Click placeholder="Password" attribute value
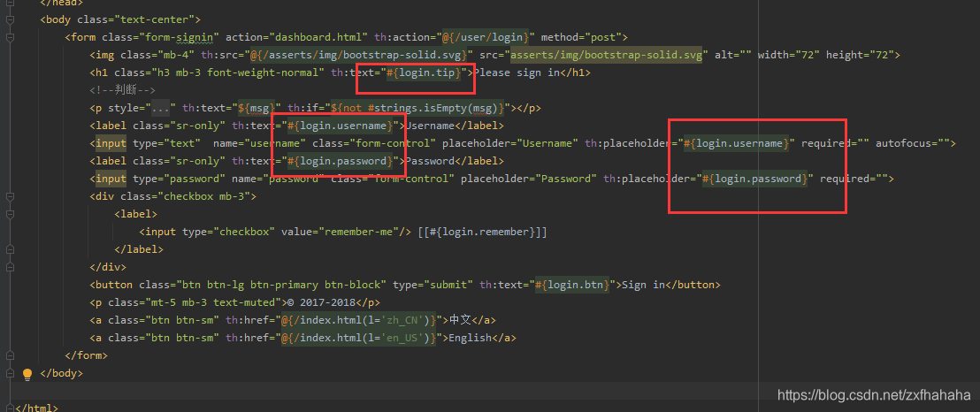 (566, 179)
